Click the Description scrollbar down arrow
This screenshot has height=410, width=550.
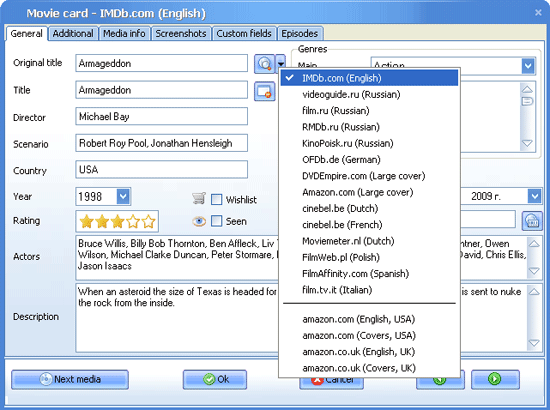tap(534, 343)
